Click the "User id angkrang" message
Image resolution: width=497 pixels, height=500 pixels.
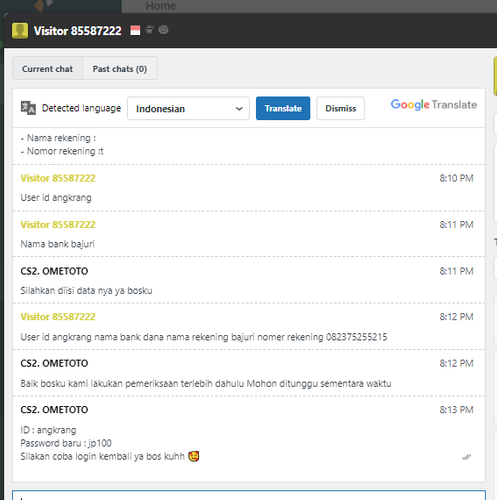coord(56,198)
